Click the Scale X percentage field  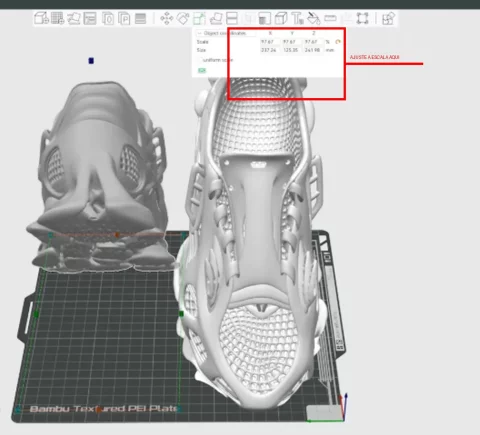269,42
